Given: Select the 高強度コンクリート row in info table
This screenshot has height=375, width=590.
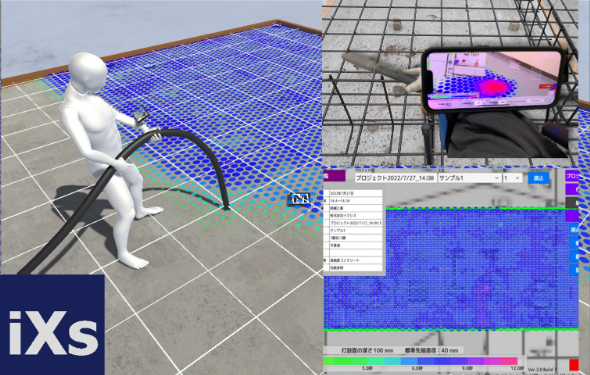Looking at the screenshot, I should click(x=356, y=260).
